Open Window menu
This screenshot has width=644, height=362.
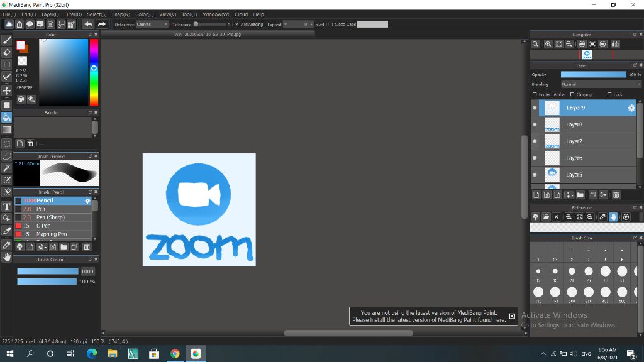pos(216,14)
